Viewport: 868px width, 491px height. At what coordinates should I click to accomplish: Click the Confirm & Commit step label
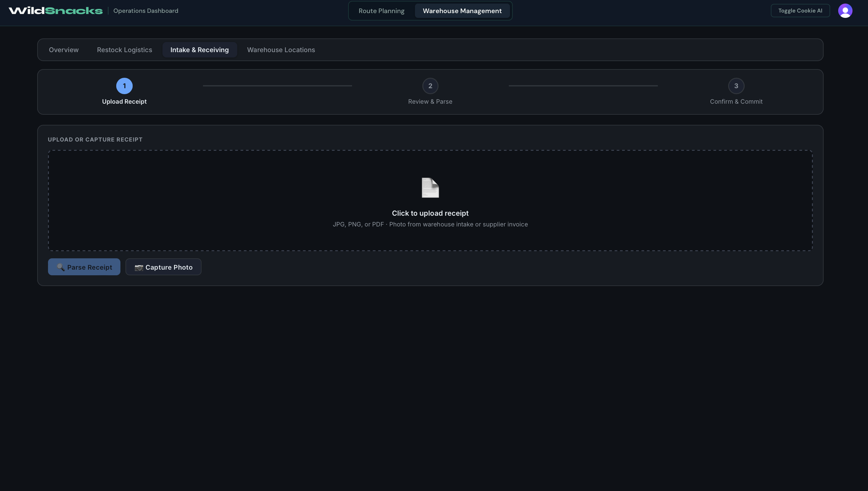point(736,102)
